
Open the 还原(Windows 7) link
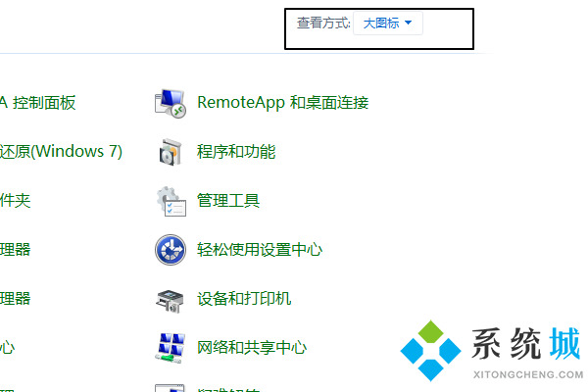[61, 152]
